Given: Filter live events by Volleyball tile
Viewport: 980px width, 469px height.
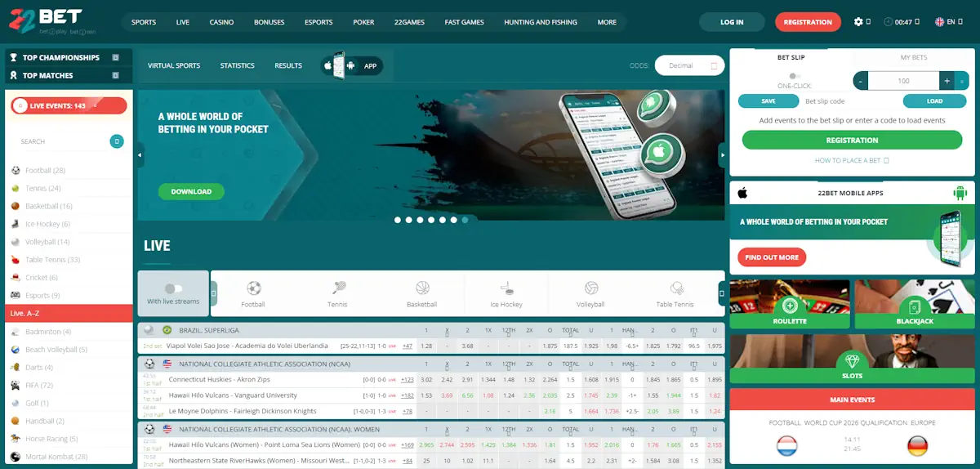Looking at the screenshot, I should 591,293.
